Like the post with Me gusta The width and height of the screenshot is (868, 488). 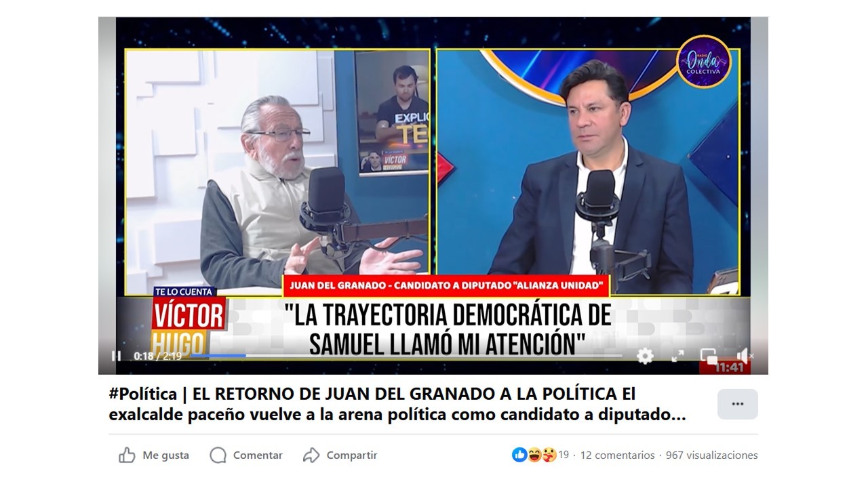pyautogui.click(x=154, y=455)
